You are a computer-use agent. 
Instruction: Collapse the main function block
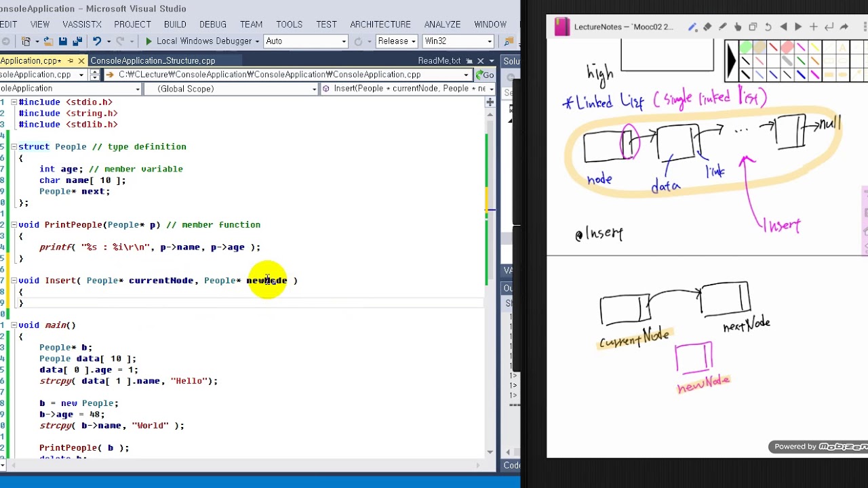coord(14,325)
